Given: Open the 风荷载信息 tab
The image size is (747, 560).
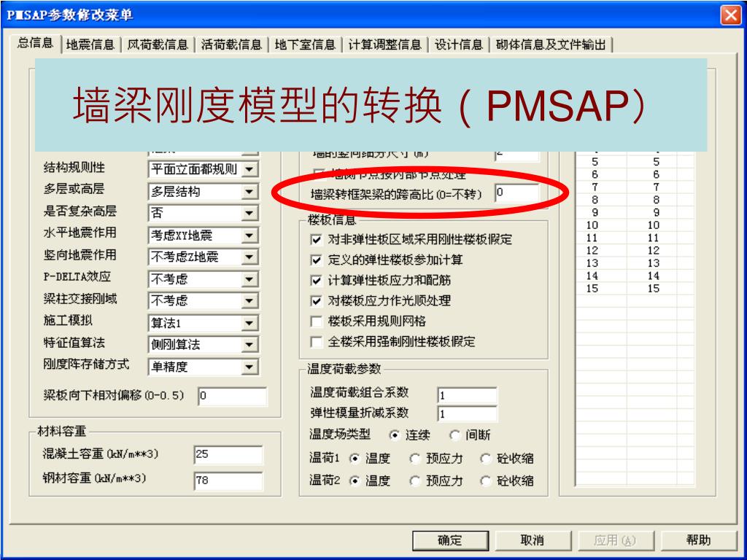Looking at the screenshot, I should [158, 44].
